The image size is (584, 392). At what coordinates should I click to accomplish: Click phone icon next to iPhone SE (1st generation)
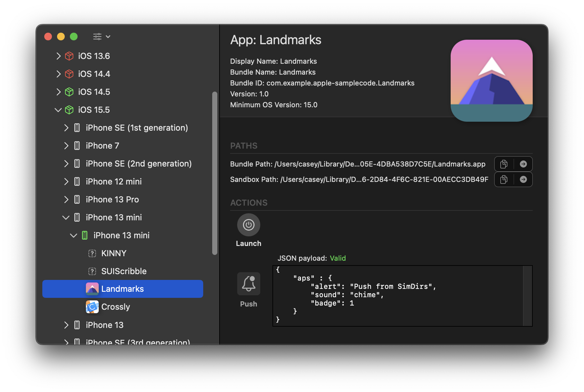[77, 128]
